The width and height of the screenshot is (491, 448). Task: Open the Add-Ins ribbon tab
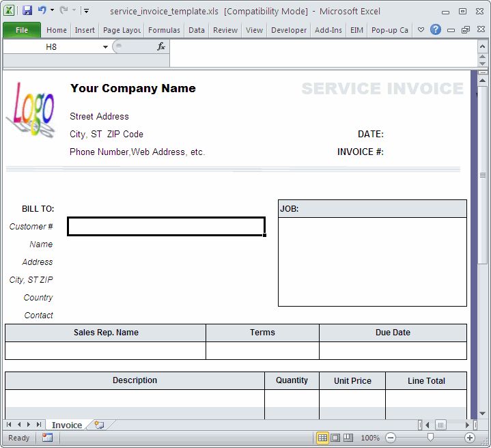point(328,30)
